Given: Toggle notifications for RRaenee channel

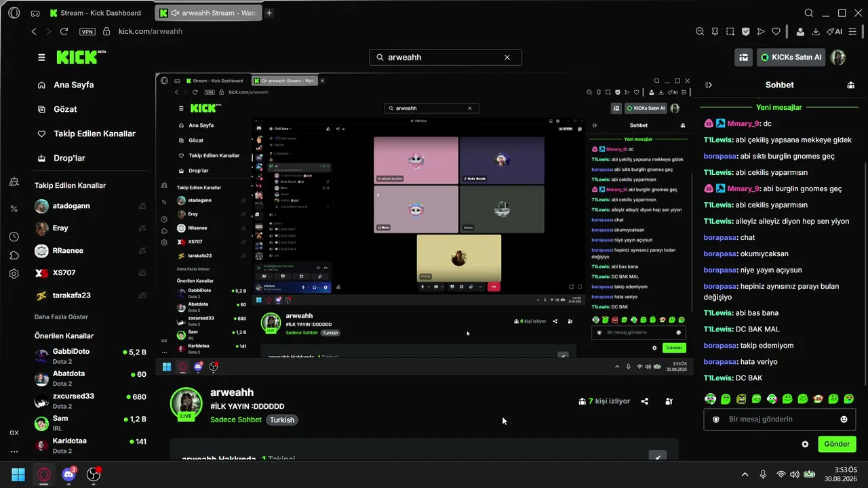Looking at the screenshot, I should (142, 251).
